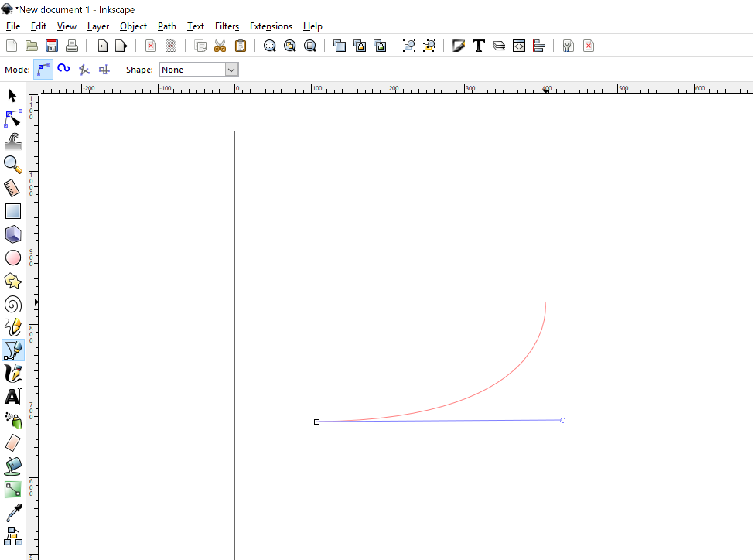This screenshot has height=560, width=753.
Task: Click the XML editor toolbar icon
Action: coord(519,46)
